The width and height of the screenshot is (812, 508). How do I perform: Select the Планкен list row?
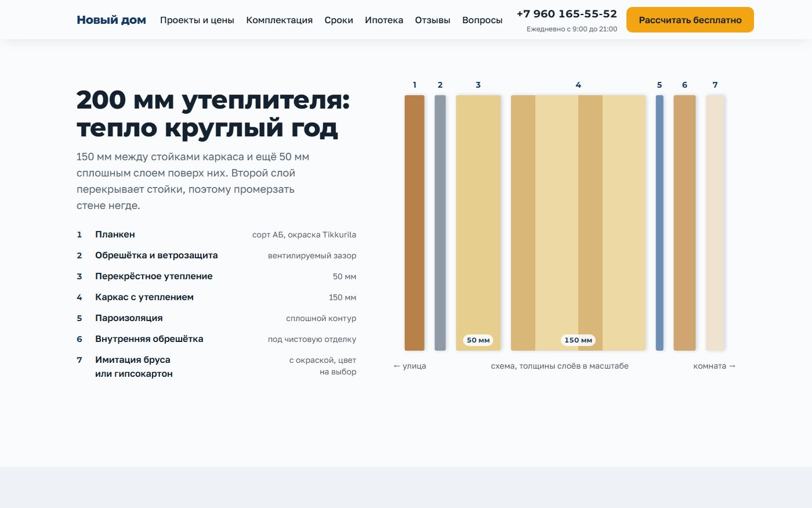click(x=216, y=235)
